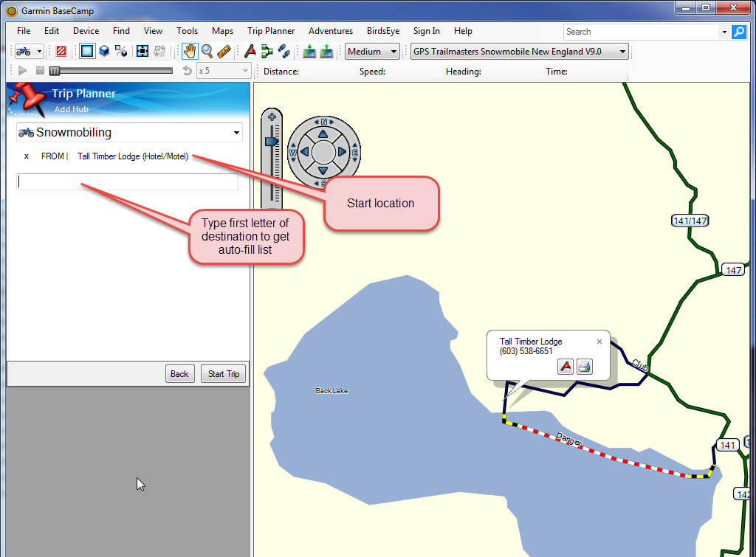
Task: Open the View menu
Action: pyautogui.click(x=153, y=31)
